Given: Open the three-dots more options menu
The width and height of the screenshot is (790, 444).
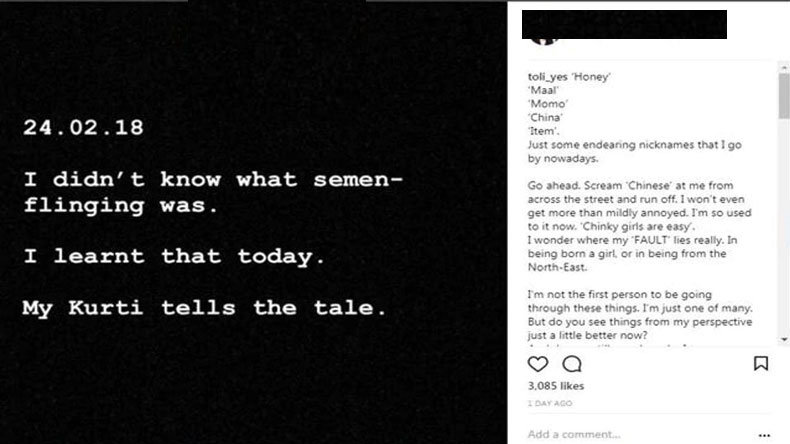Looking at the screenshot, I should tap(764, 435).
